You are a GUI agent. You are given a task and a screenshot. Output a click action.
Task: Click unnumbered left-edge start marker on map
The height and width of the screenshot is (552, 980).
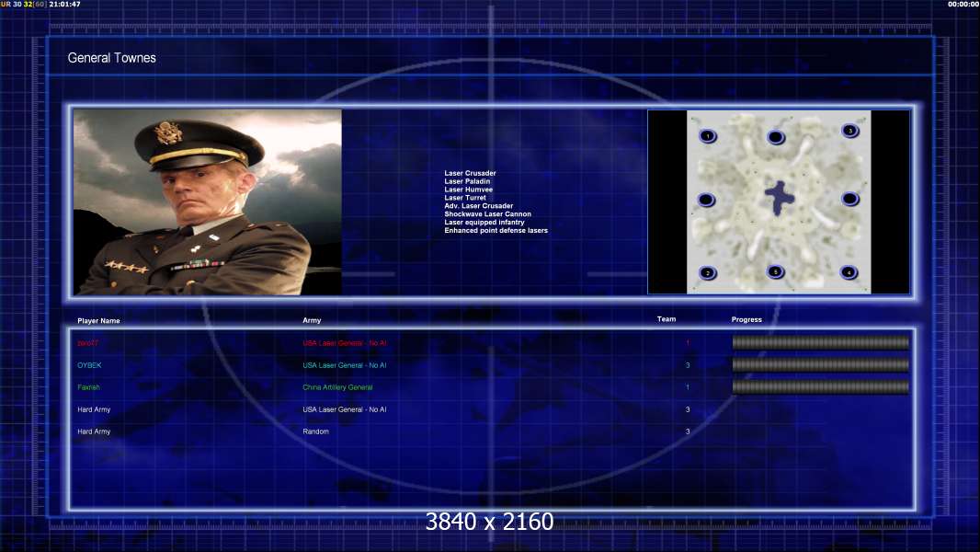[x=706, y=200]
